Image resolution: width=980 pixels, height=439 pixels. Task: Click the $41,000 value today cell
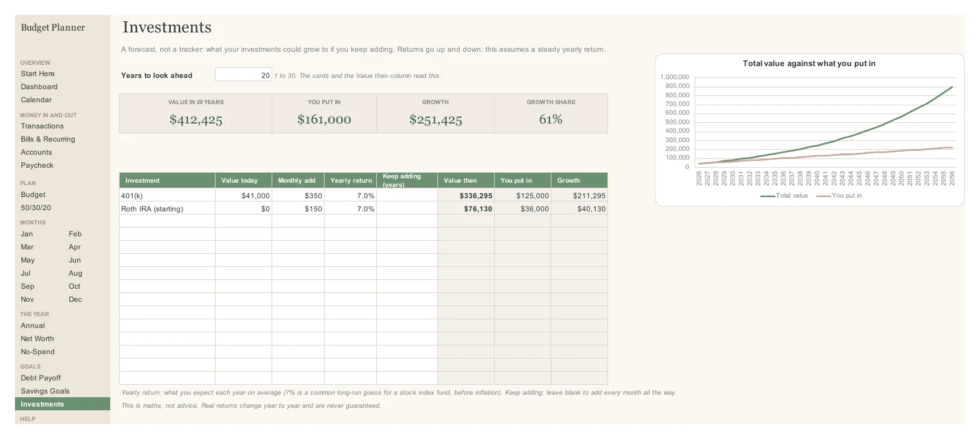click(244, 196)
